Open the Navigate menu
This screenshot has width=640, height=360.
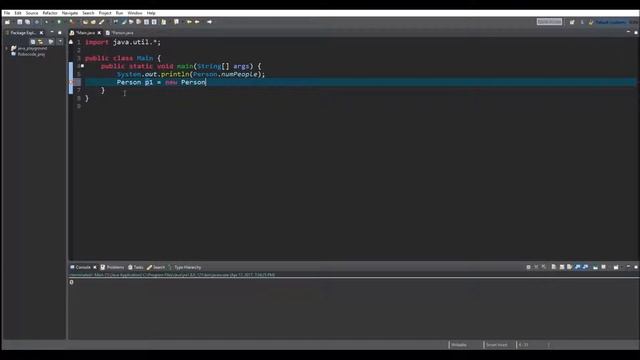point(70,13)
